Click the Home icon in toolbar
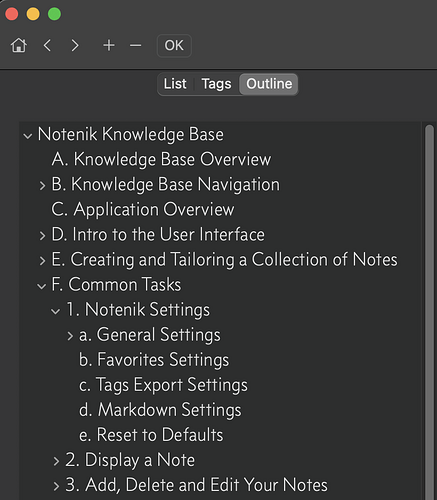This screenshot has height=500, width=437. (19, 45)
